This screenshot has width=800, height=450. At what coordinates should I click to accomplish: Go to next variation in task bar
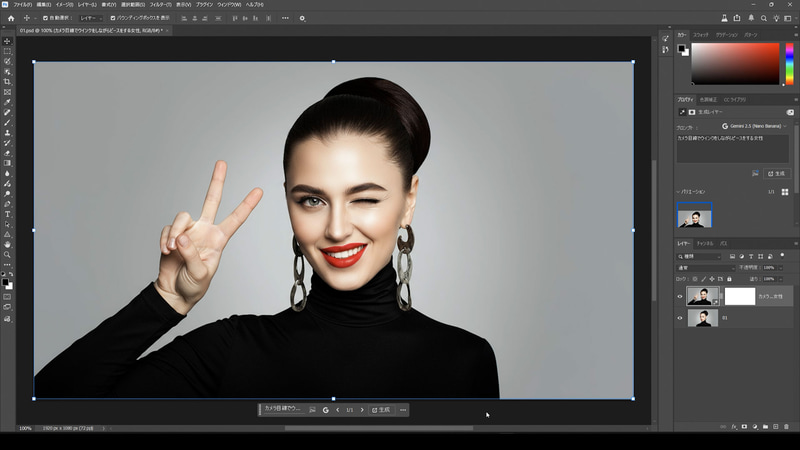click(362, 410)
